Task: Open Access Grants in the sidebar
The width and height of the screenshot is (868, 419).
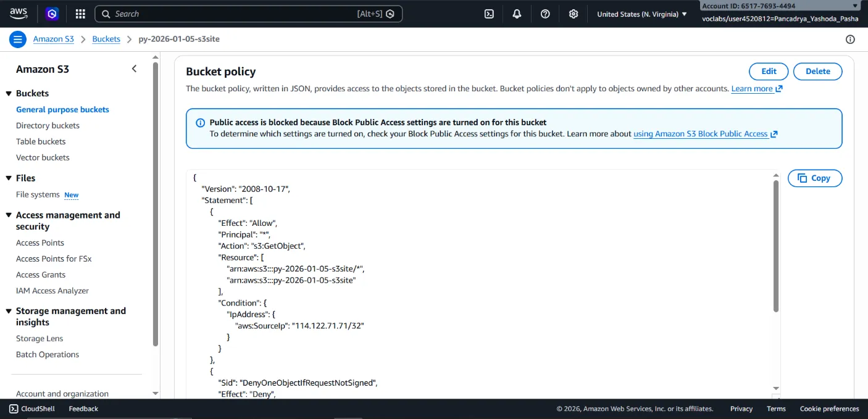Action: (41, 275)
